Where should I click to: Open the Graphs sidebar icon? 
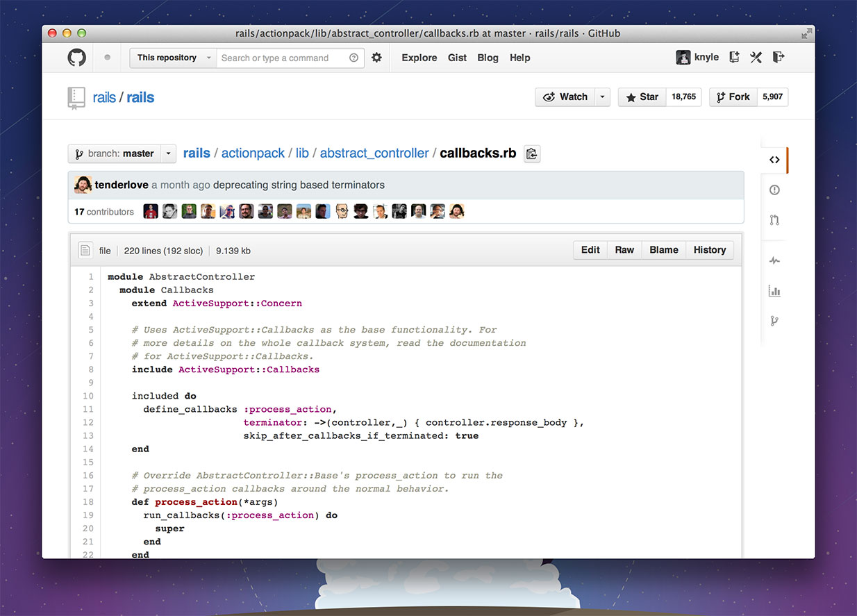pyautogui.click(x=774, y=291)
